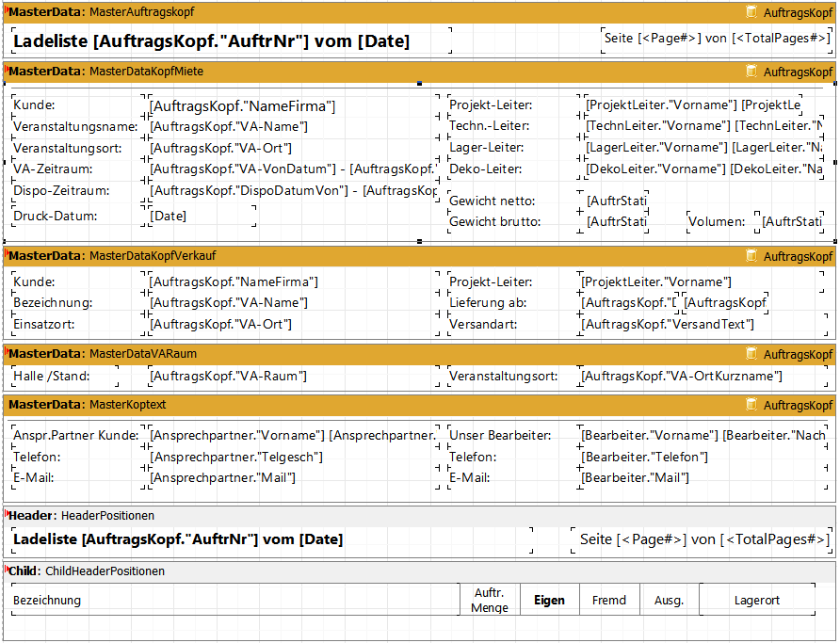This screenshot has width=840, height=643.
Task: Select the Lager-Leiter label
Action: (514, 148)
